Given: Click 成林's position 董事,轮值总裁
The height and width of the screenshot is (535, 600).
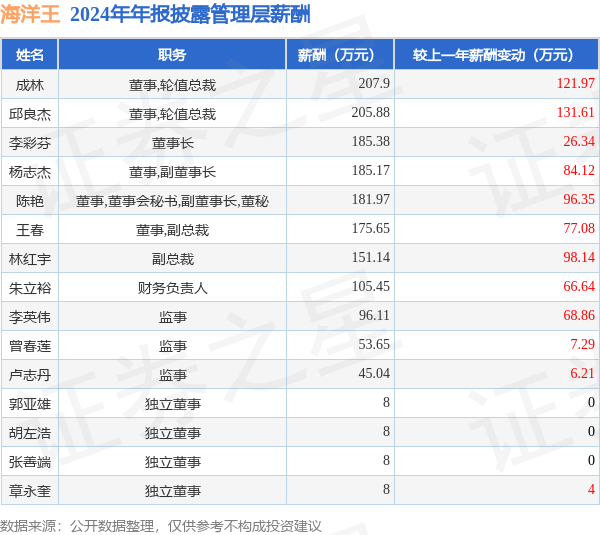Looking at the screenshot, I should click(172, 85).
